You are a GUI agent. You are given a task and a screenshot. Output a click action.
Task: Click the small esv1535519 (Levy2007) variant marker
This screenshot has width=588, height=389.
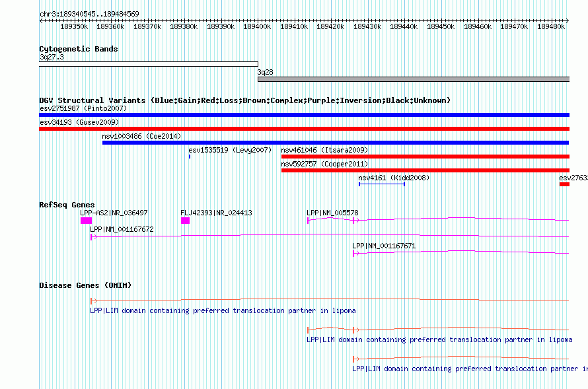point(190,157)
